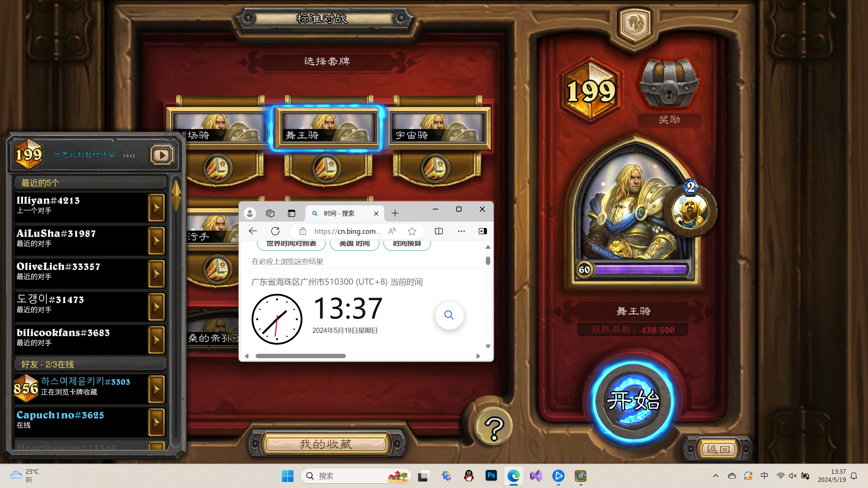Show hidden system tray icons
Image resolution: width=868 pixels, height=488 pixels.
(716, 476)
